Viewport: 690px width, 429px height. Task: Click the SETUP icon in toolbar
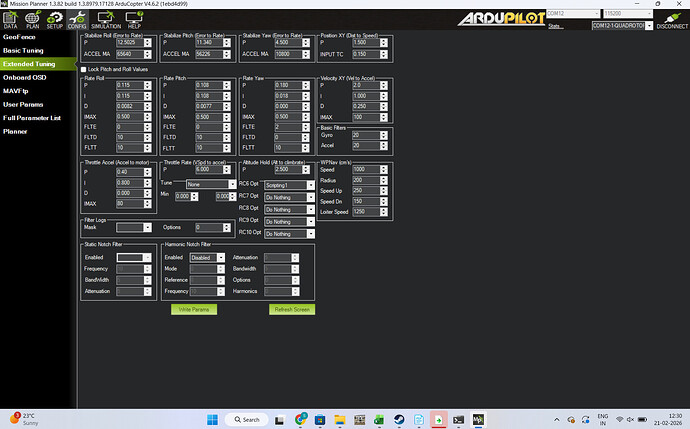[54, 19]
